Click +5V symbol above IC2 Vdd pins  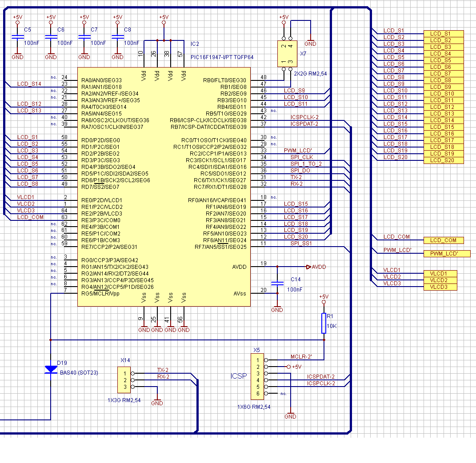tap(164, 19)
